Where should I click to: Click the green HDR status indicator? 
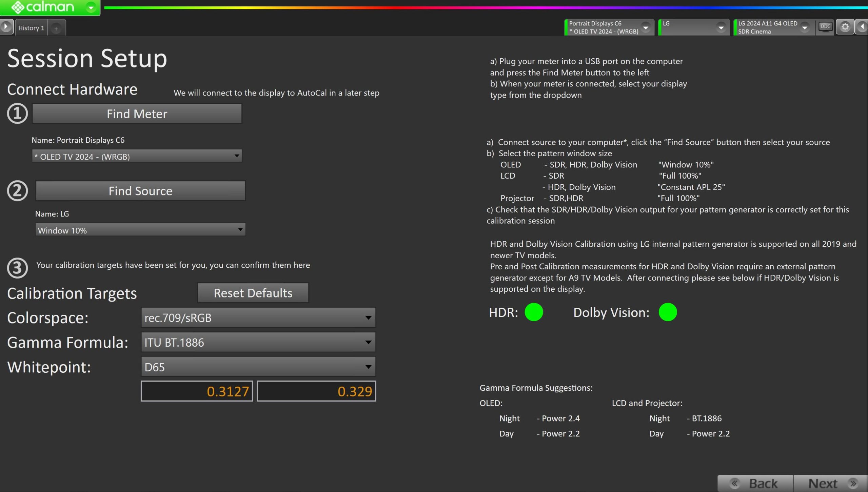(534, 312)
